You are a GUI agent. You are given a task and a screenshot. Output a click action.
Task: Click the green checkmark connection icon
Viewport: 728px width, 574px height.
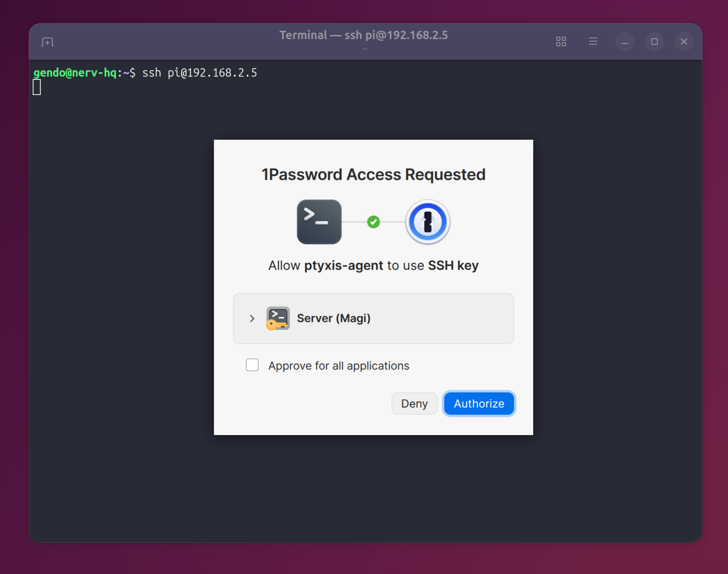click(x=373, y=222)
